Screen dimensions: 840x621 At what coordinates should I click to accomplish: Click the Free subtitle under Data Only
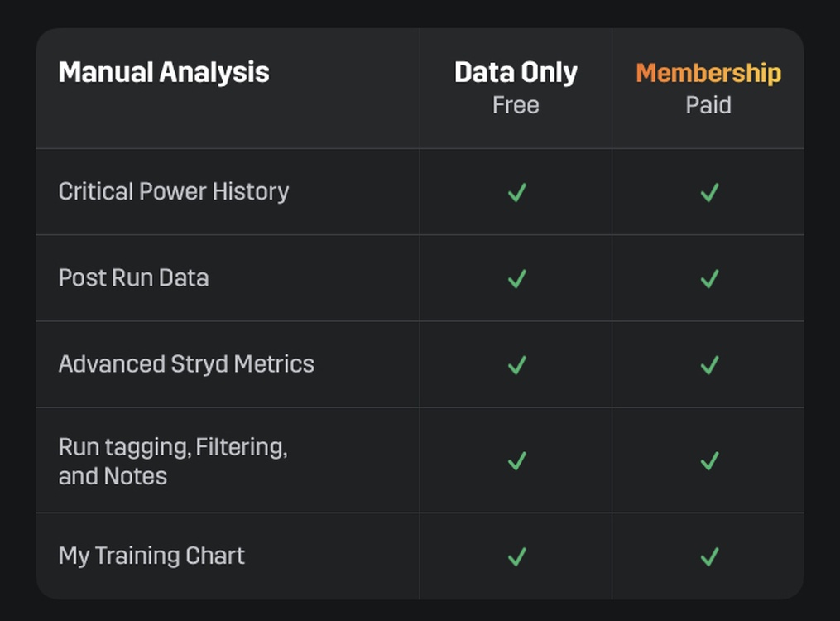516,105
